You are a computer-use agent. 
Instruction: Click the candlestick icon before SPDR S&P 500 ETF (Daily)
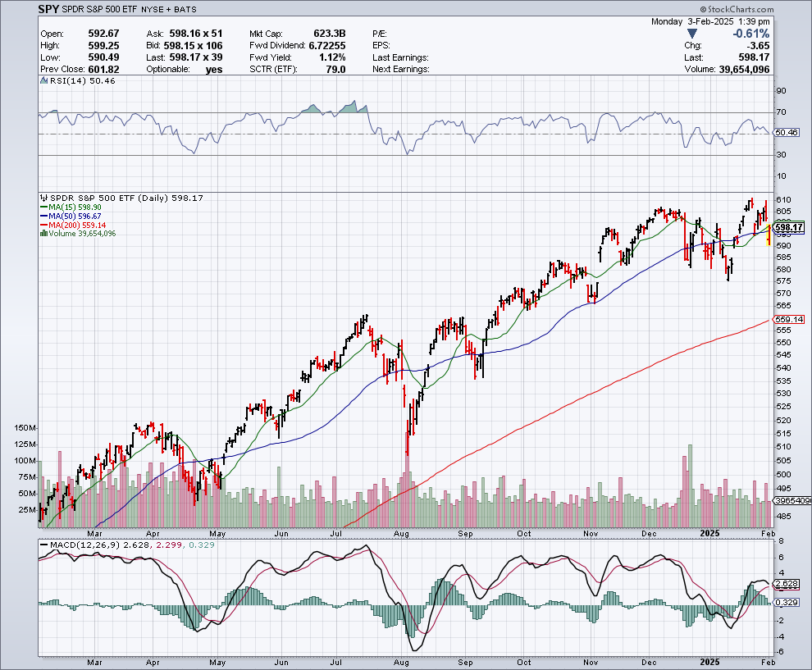click(44, 198)
